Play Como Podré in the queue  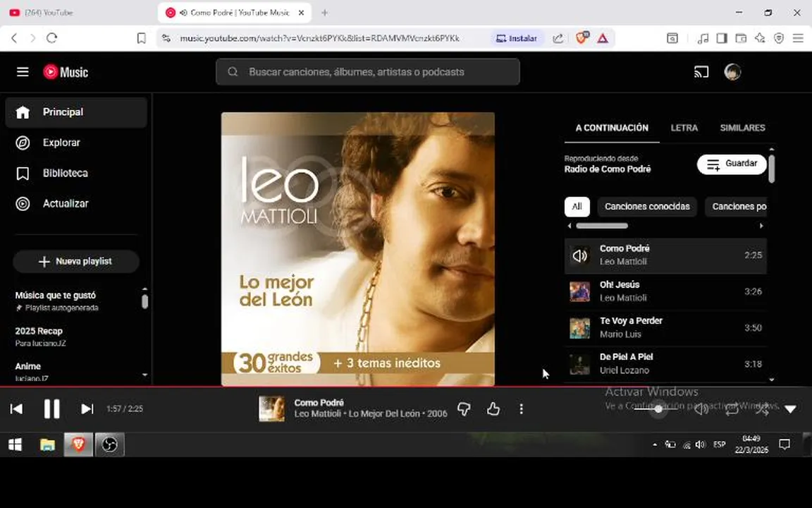tap(665, 255)
